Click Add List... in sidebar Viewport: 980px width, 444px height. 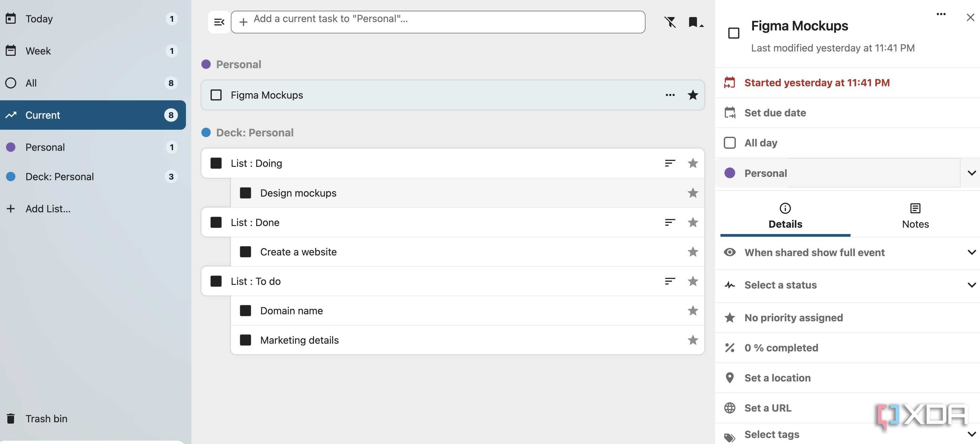click(93, 209)
